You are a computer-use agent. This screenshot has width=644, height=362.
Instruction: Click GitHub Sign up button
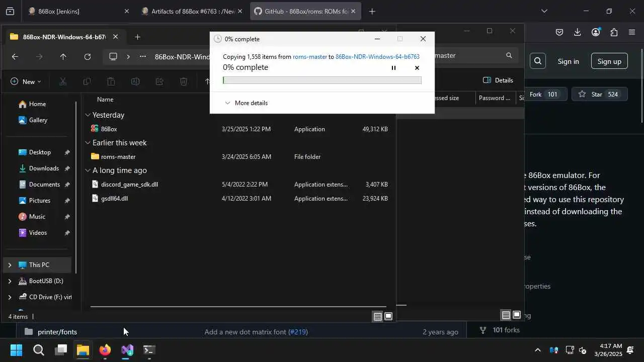pos(609,61)
